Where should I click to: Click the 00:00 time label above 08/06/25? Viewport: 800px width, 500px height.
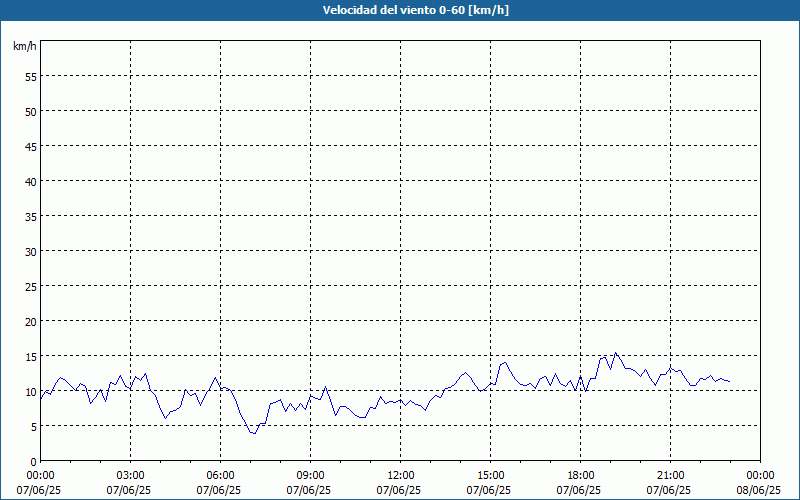pyautogui.click(x=760, y=476)
